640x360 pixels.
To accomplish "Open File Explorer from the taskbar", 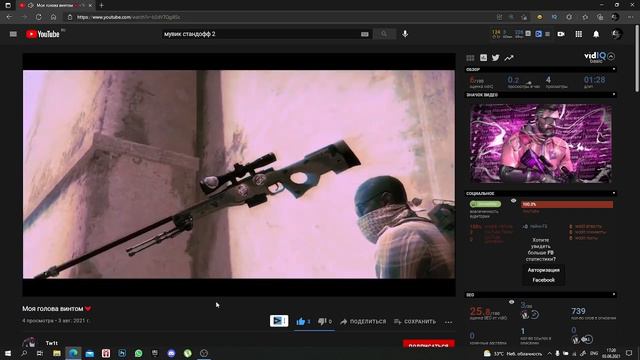I will 57,353.
